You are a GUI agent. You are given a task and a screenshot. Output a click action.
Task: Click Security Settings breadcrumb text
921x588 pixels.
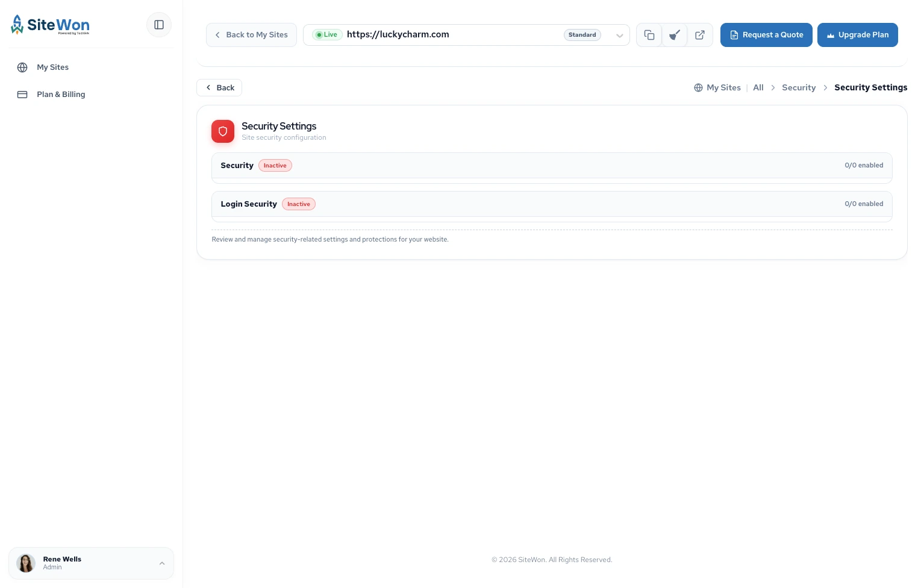coord(870,87)
